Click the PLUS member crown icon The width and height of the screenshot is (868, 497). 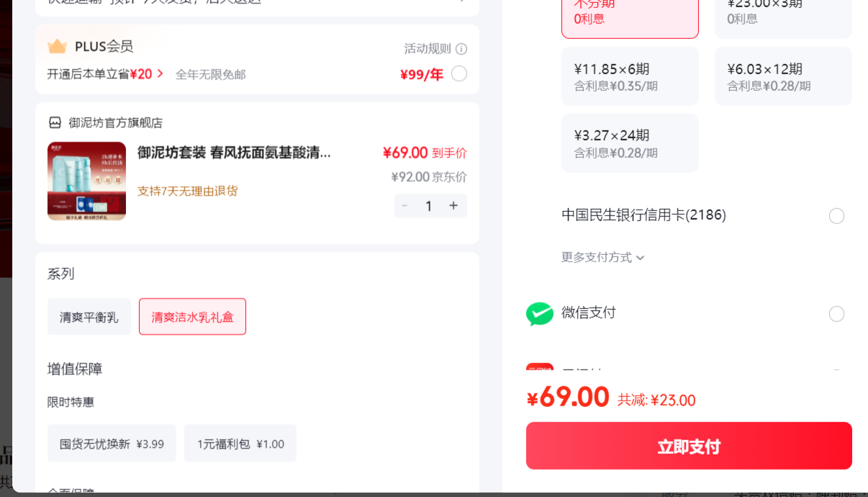[x=57, y=46]
